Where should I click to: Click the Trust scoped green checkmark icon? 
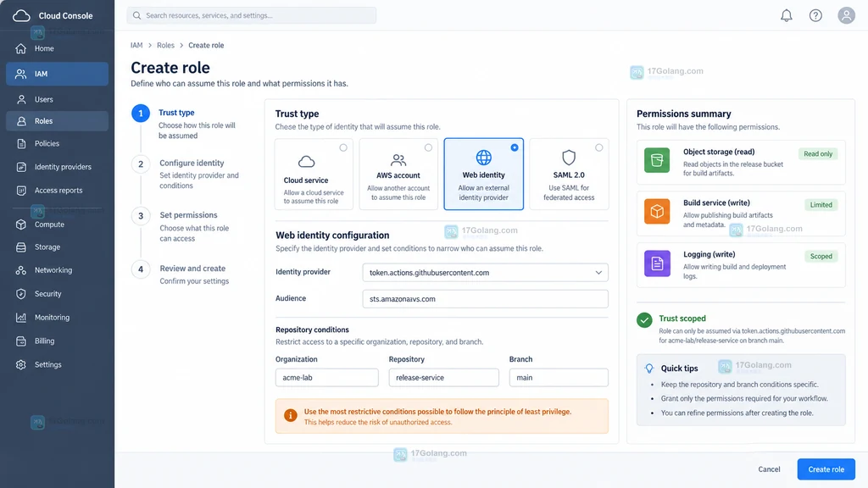pyautogui.click(x=644, y=320)
